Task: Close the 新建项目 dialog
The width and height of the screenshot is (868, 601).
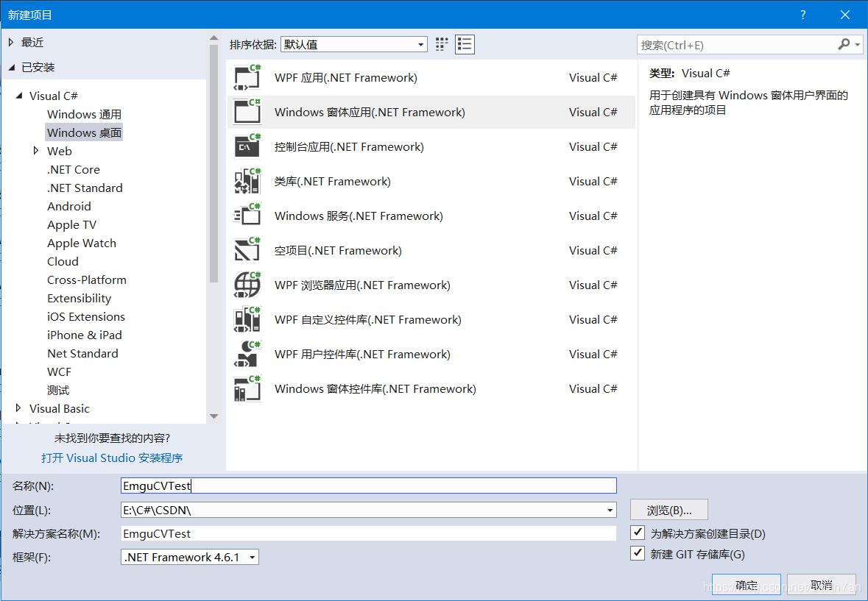Action: tap(844, 15)
